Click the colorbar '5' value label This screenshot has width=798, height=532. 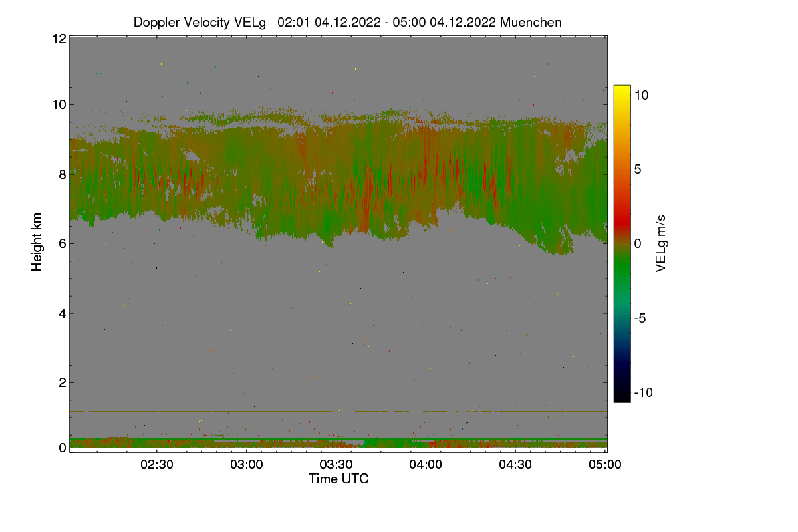(637, 169)
